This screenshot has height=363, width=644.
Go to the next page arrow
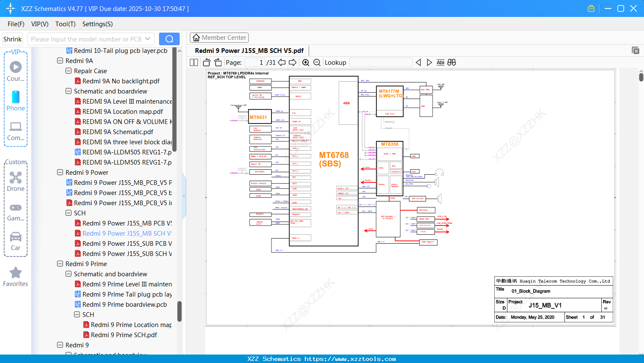coord(293,63)
